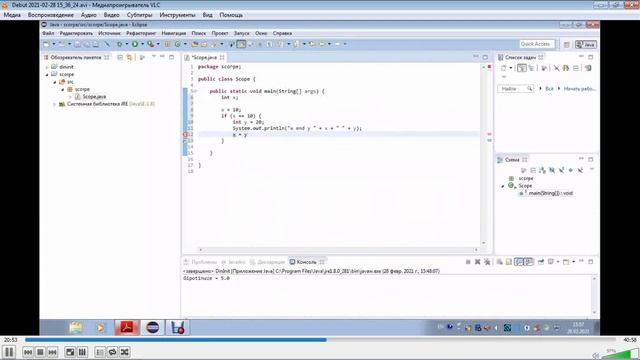Select the Схема outline tab
Screen dimensions: 640x360
513,160
